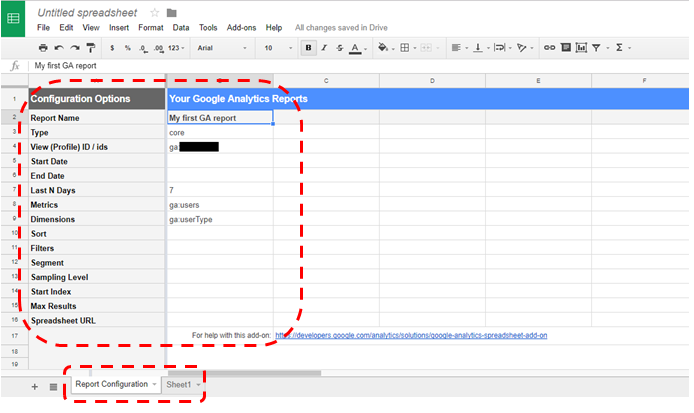Open the View menu
This screenshot has height=413, width=694.
coord(91,27)
